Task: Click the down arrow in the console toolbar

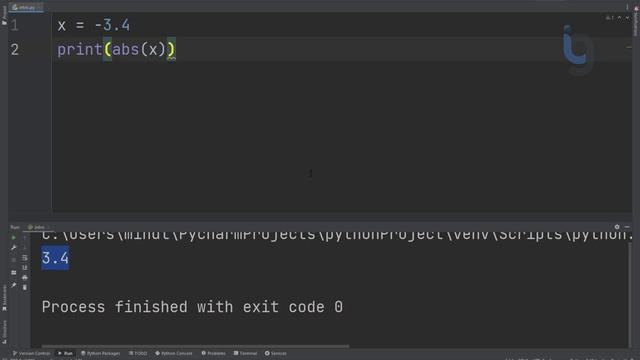Action: pos(24,248)
